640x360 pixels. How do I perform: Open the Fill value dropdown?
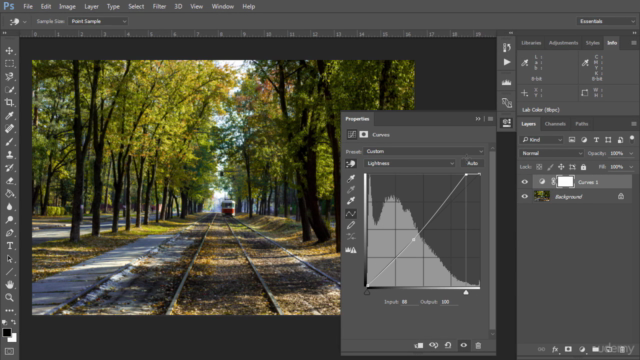(631, 167)
